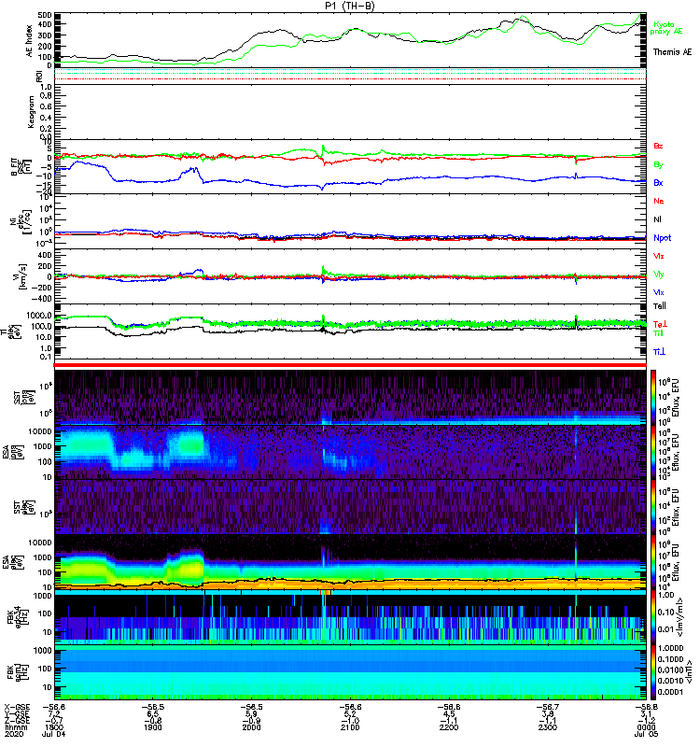Click the black "Tell" legend label
700x747 pixels.
pyautogui.click(x=659, y=306)
